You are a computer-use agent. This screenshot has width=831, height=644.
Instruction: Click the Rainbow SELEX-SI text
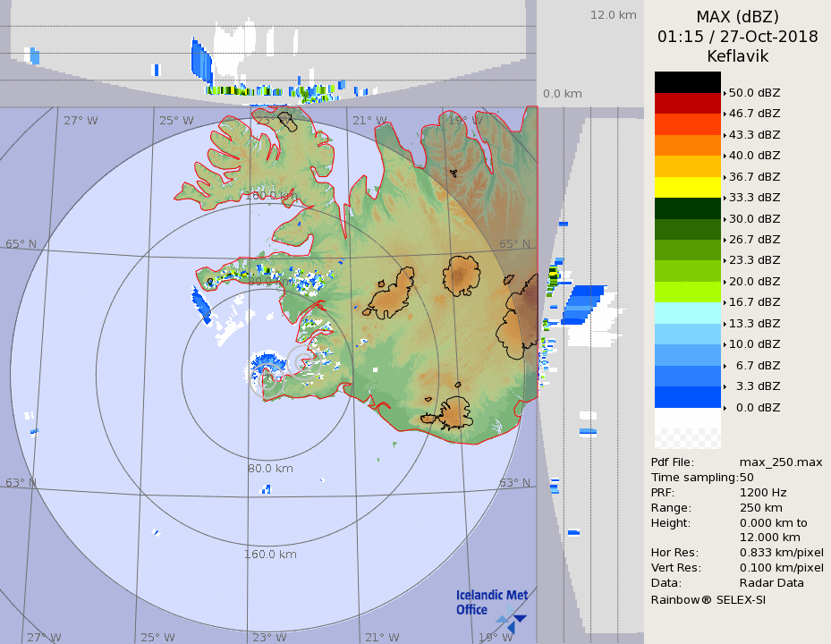point(708,599)
